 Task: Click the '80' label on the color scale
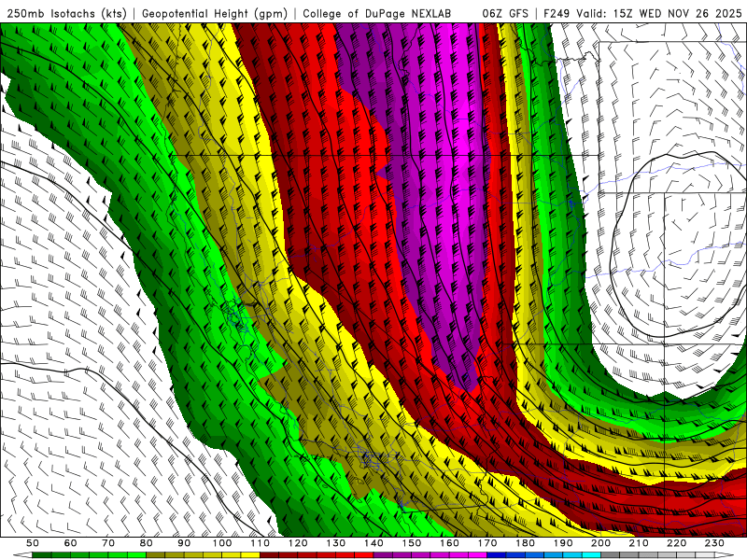click(147, 543)
